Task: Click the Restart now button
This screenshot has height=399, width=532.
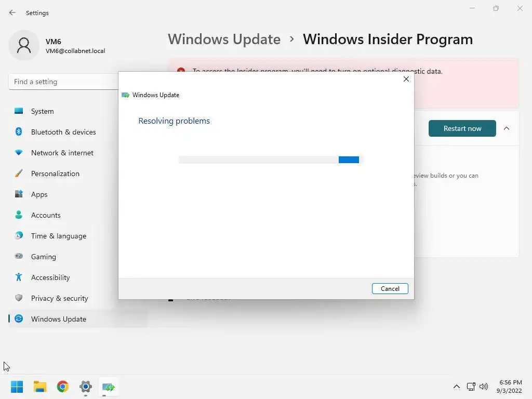Action: [x=462, y=128]
